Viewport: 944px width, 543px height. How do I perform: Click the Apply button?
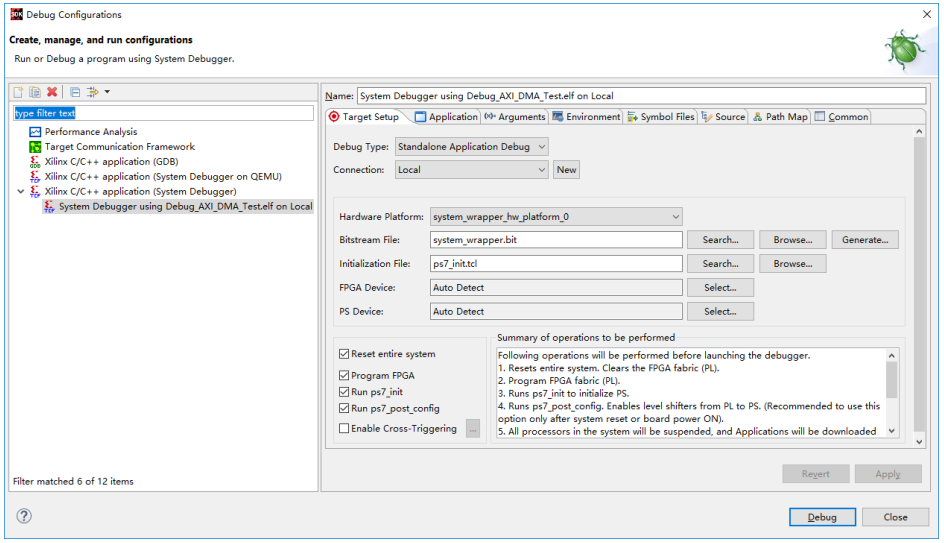click(888, 474)
